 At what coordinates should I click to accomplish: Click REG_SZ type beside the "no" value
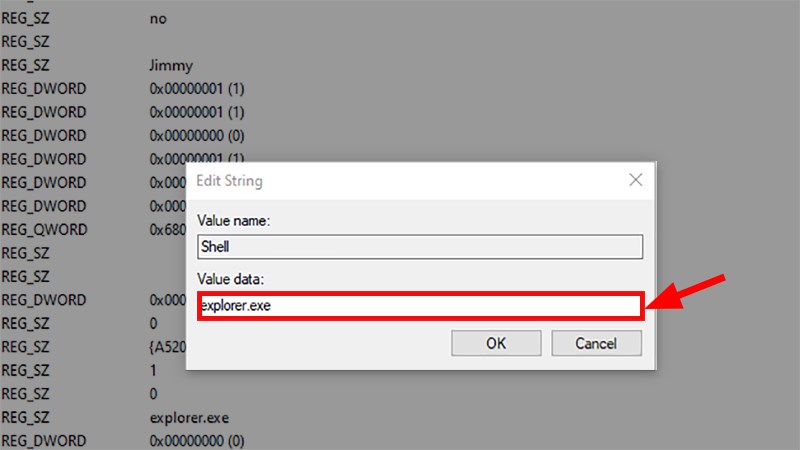[26, 19]
